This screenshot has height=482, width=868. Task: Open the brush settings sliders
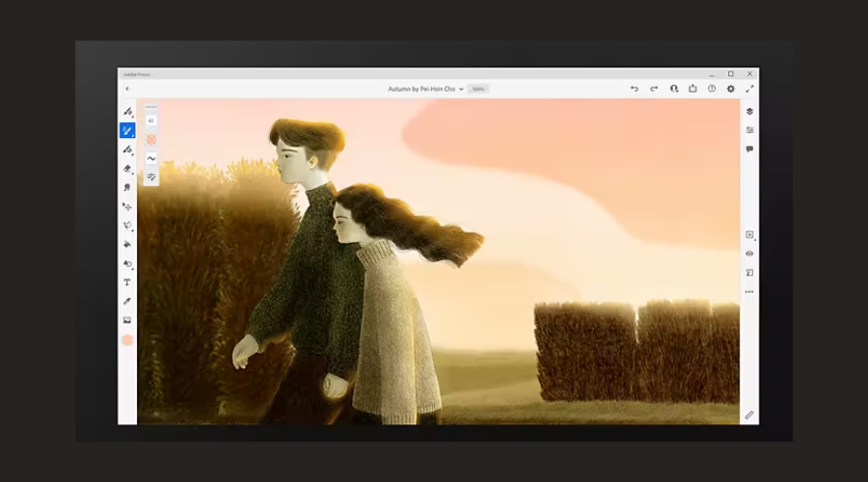point(151,177)
